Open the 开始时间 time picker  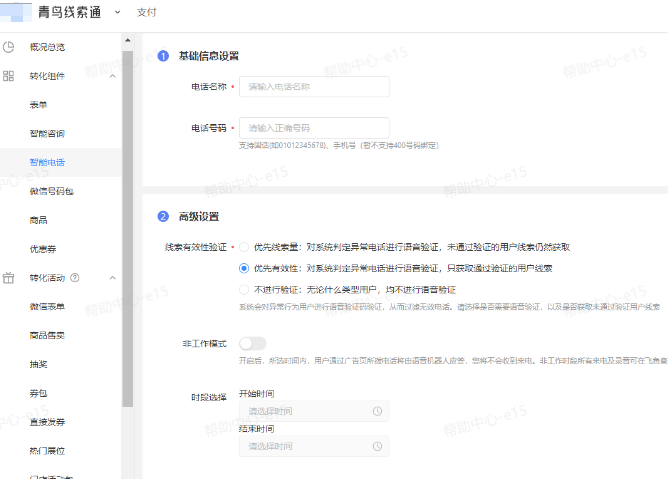tap(314, 411)
